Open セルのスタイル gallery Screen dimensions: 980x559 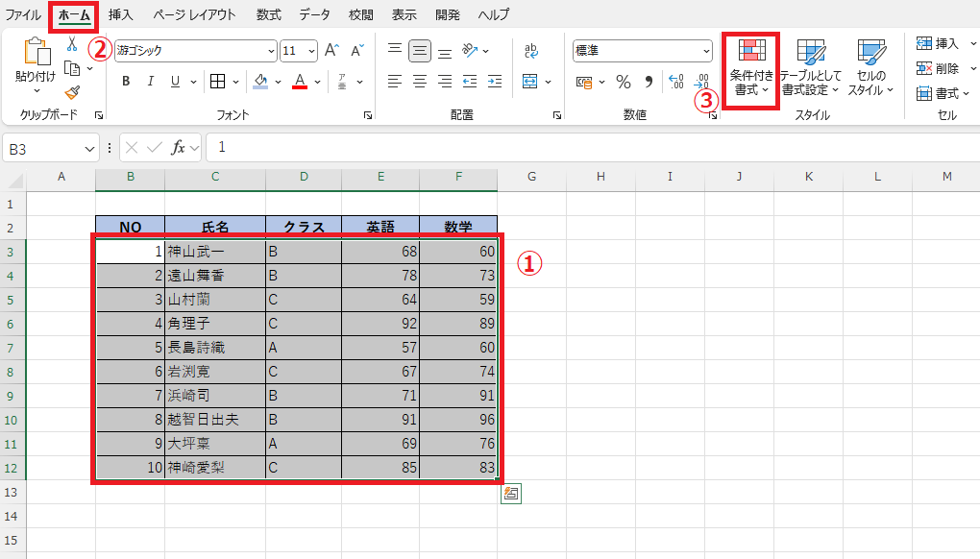pos(871,68)
